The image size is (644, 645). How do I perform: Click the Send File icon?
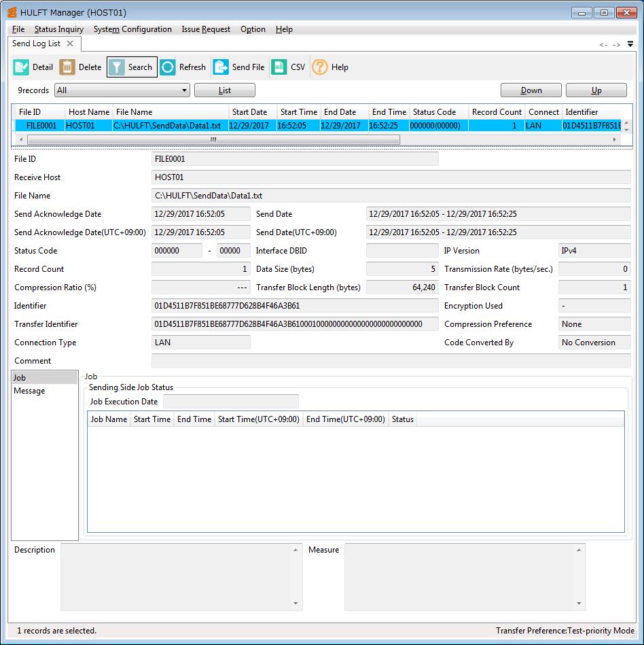tap(221, 67)
